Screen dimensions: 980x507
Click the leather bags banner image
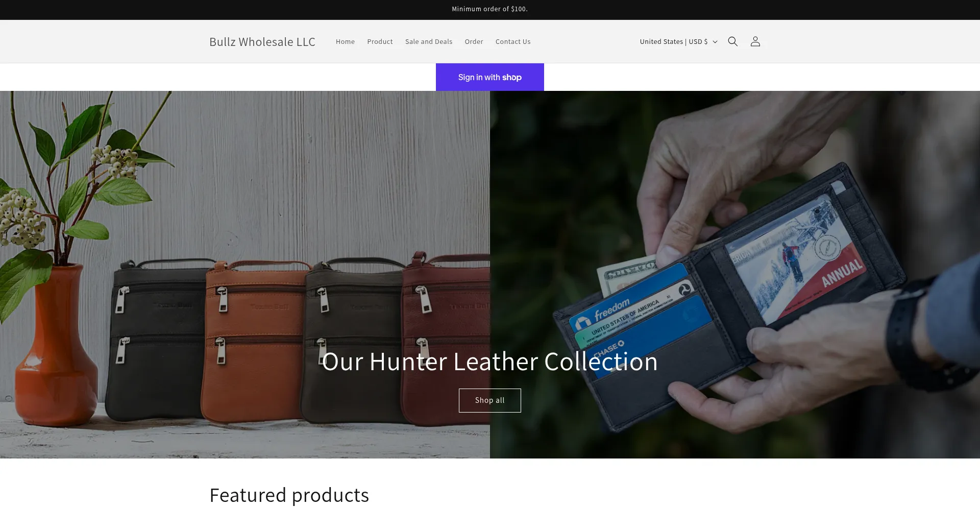(x=245, y=274)
